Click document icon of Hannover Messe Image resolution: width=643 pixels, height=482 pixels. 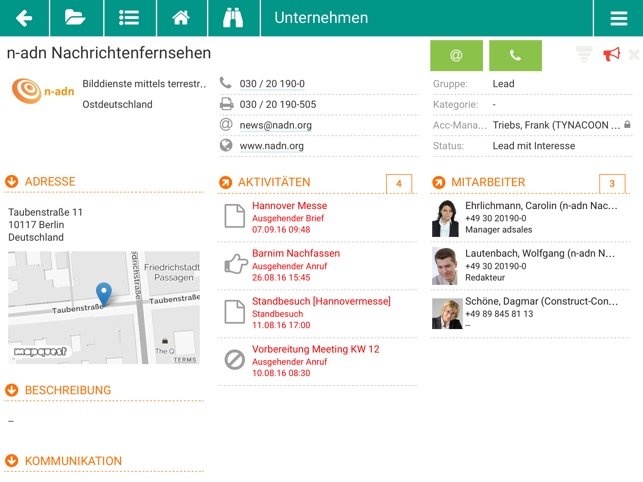tap(235, 216)
